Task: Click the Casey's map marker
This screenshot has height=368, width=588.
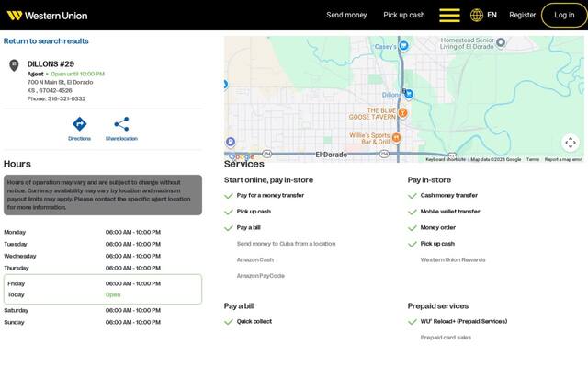Action: coord(404,46)
